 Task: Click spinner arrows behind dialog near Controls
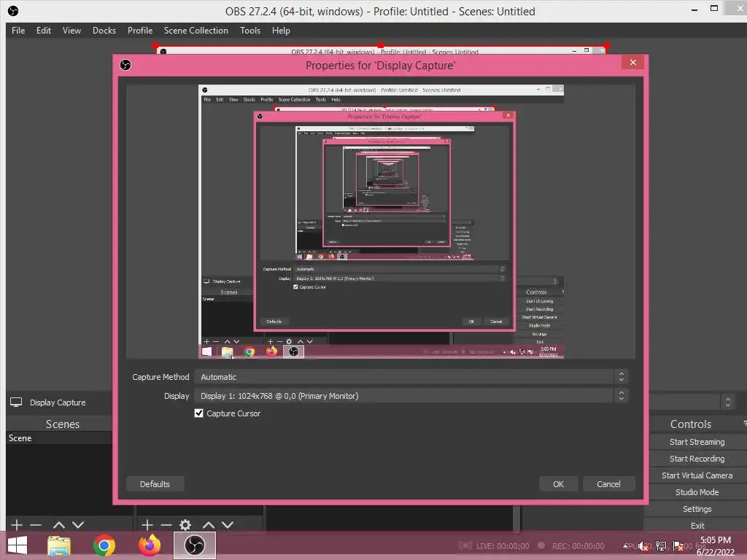[728, 402]
